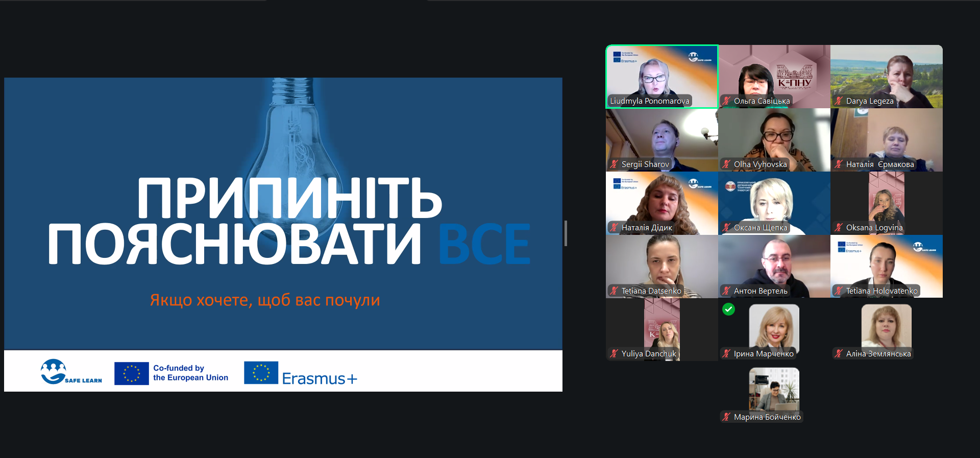
Task: Click the muted mic icon next to Марина Бойченко
Action: 726,417
